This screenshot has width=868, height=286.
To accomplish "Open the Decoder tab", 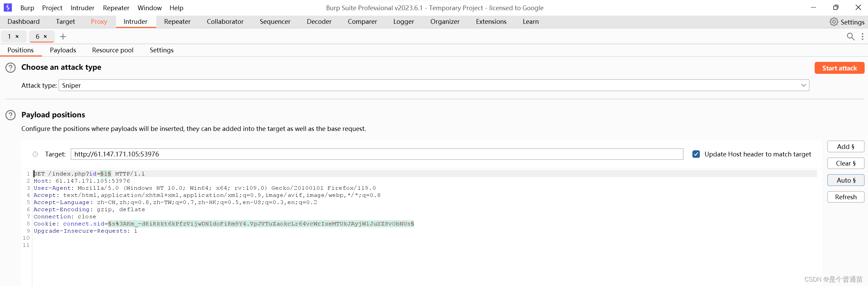I will click(x=319, y=21).
